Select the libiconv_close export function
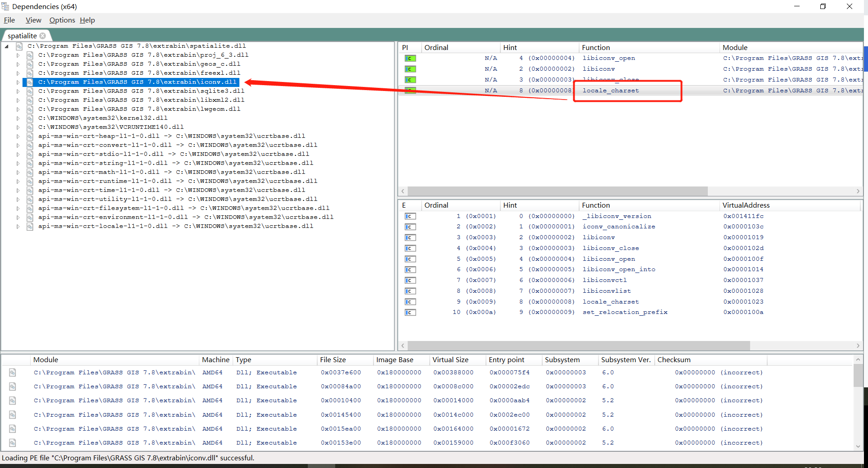868x468 pixels. (611, 248)
